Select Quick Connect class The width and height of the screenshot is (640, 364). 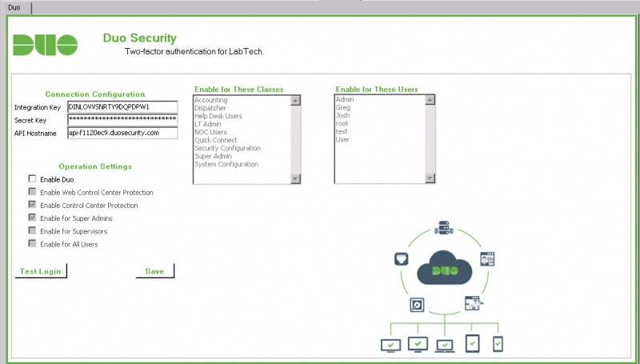point(216,140)
